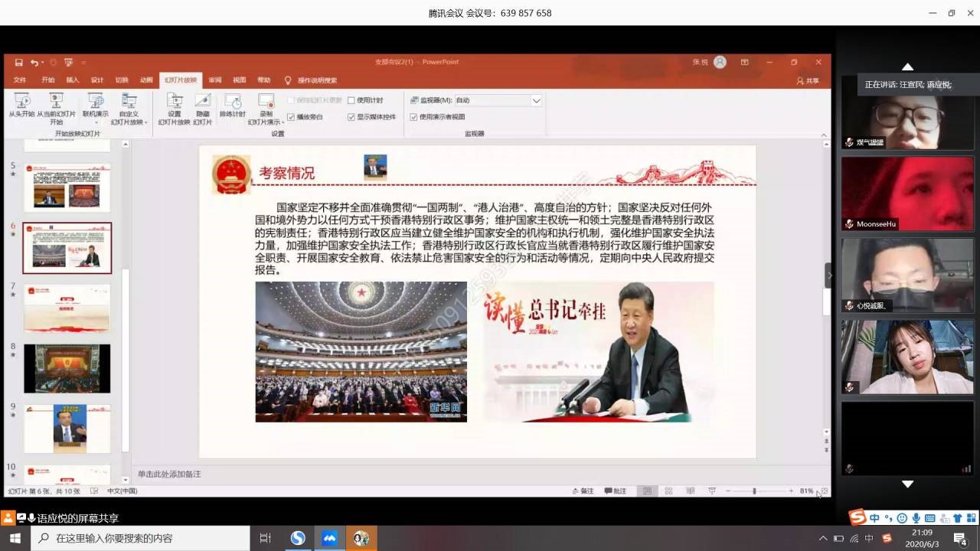The height and width of the screenshot is (551, 980).
Task: Open the 监视器 monitor dropdown
Action: (536, 100)
